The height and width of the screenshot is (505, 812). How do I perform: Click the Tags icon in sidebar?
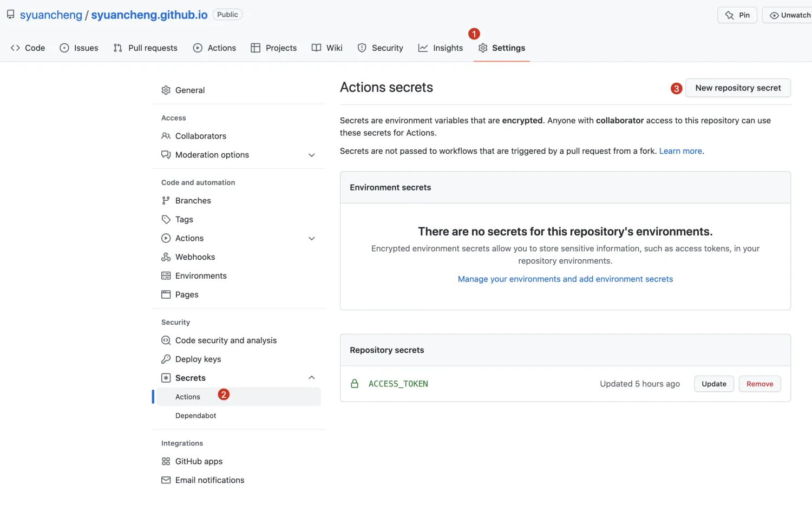[x=166, y=220]
